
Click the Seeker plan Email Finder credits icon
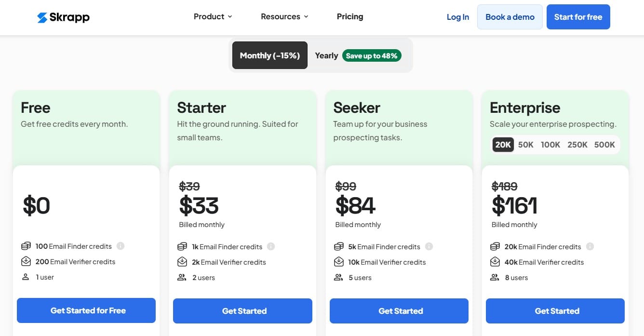(x=338, y=246)
